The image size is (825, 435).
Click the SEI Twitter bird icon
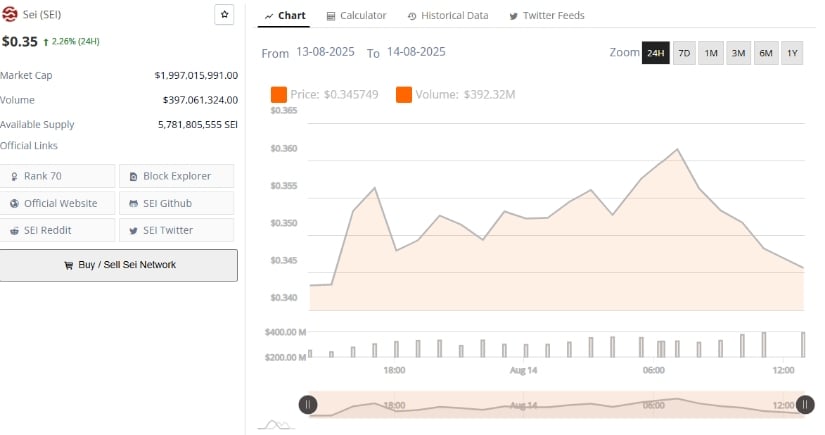[133, 231]
